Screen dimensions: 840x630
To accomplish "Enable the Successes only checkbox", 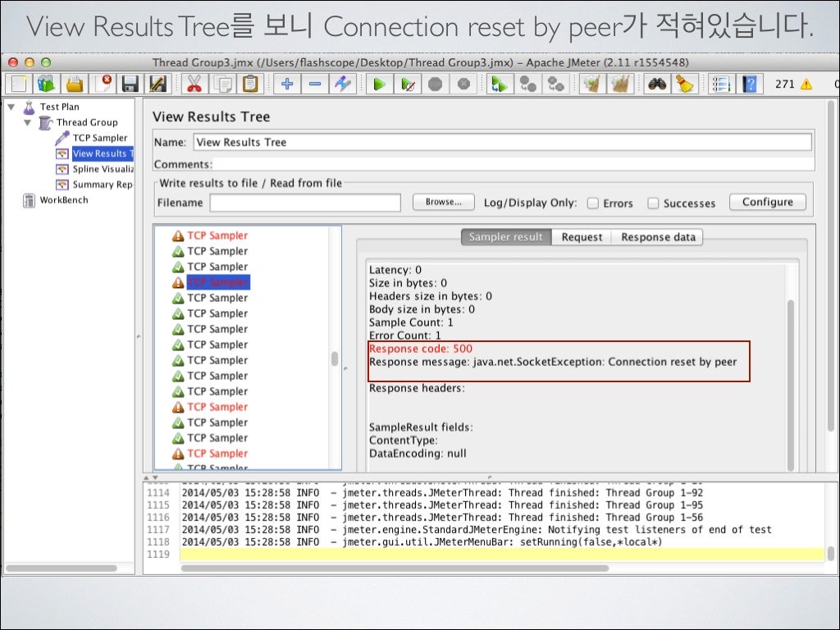I will pyautogui.click(x=652, y=203).
